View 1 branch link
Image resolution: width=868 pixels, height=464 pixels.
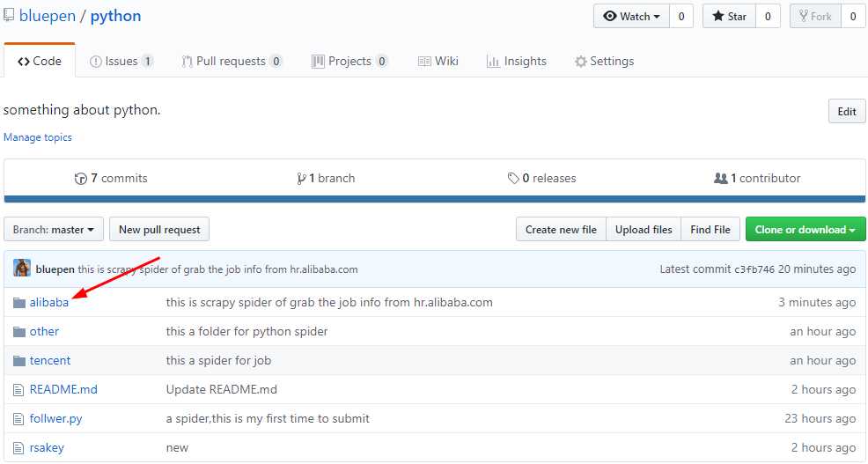click(x=326, y=178)
